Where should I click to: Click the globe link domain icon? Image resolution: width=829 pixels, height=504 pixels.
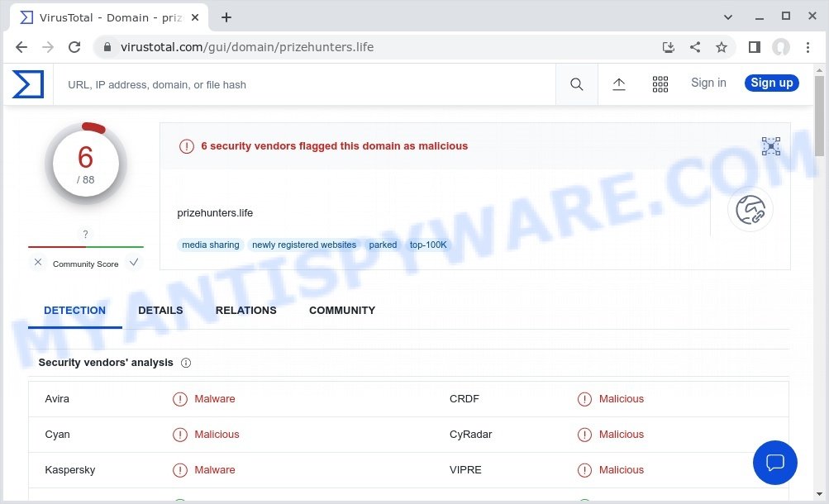[750, 210]
